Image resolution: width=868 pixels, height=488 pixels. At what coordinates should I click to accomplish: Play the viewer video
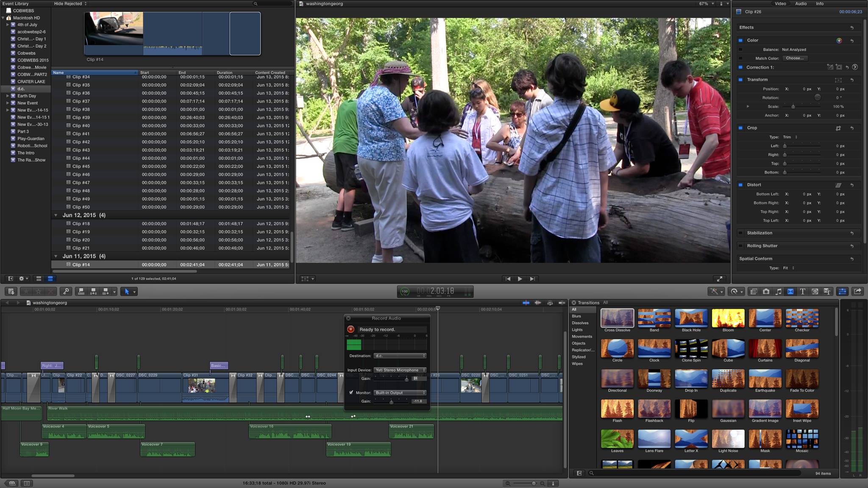(520, 279)
